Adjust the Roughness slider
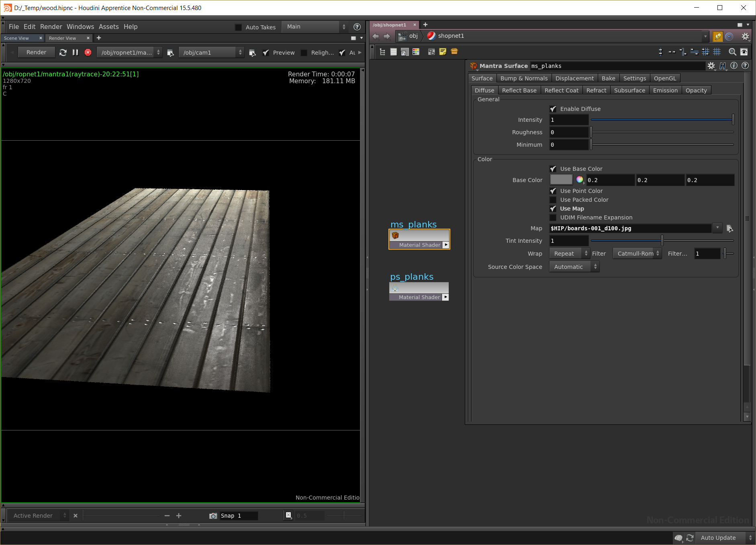This screenshot has height=545, width=756. [662, 132]
